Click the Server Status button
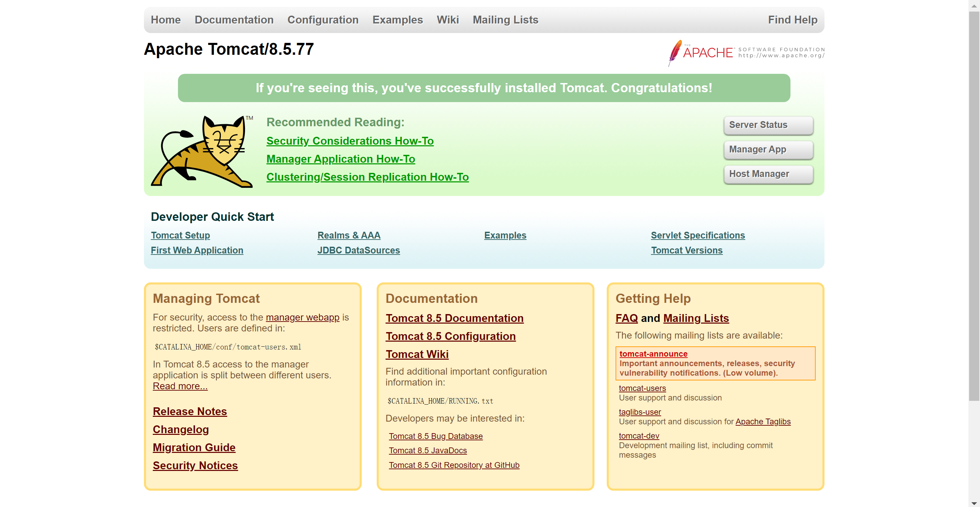Screen dimensions: 980x507 coord(768,125)
